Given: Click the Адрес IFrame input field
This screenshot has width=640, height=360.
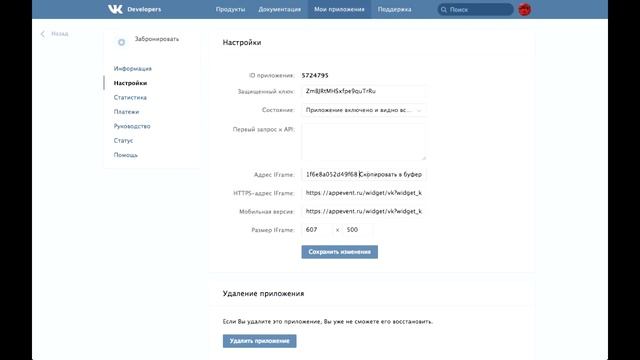Looking at the screenshot, I should tap(364, 174).
